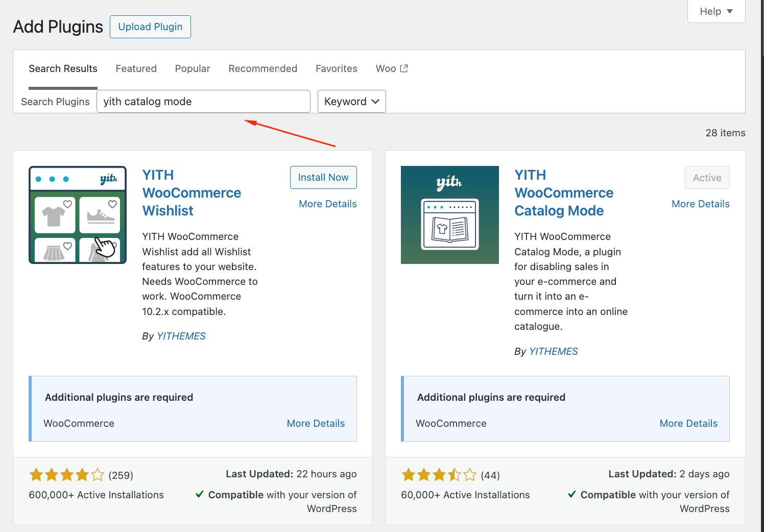Open the Help dropdown panel
The height and width of the screenshot is (532, 764).
(716, 11)
